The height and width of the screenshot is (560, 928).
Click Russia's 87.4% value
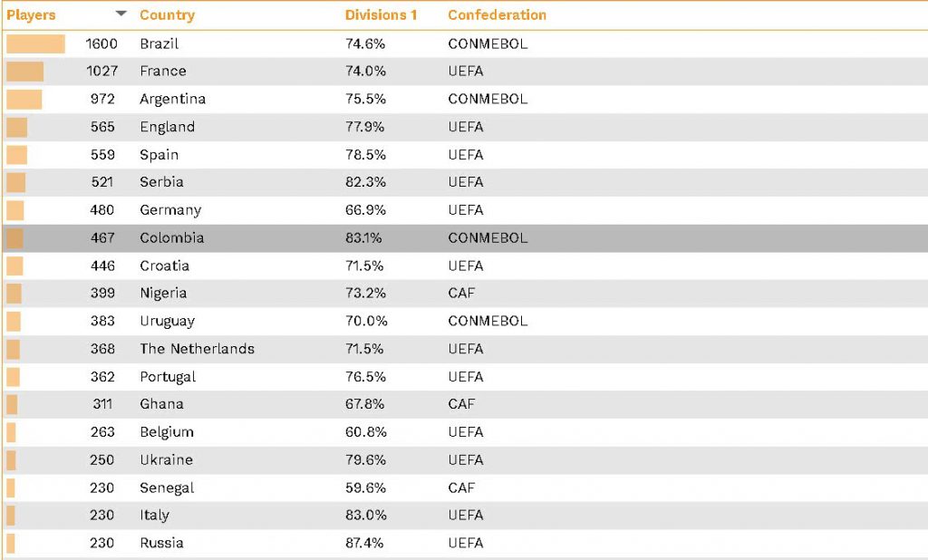click(x=365, y=543)
